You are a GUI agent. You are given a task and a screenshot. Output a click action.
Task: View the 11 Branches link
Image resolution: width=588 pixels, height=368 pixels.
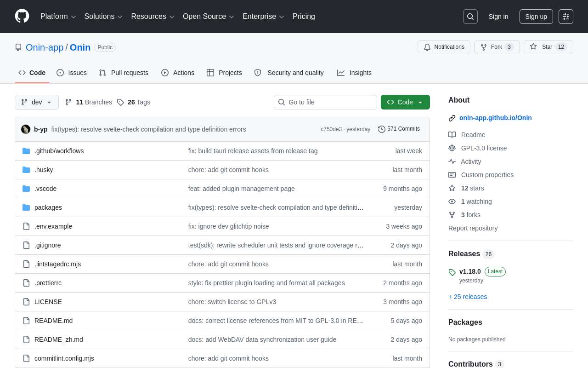89,102
